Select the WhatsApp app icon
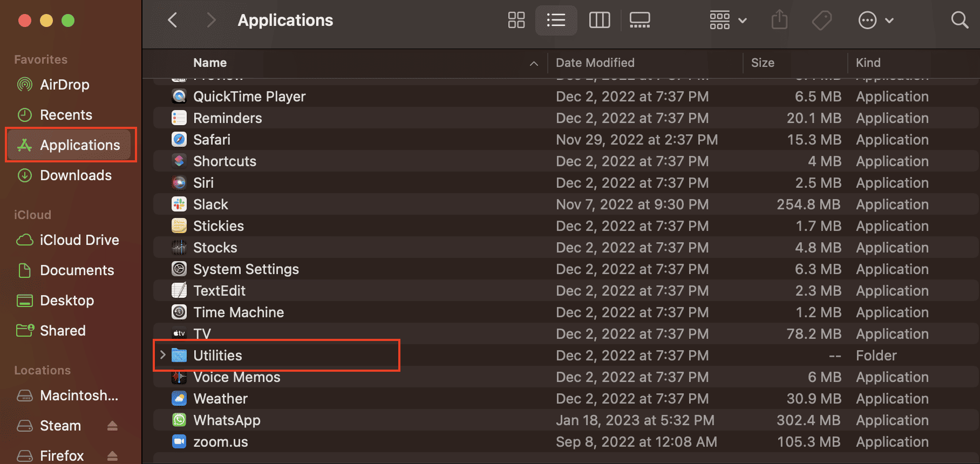Viewport: 980px width, 464px height. click(179, 420)
